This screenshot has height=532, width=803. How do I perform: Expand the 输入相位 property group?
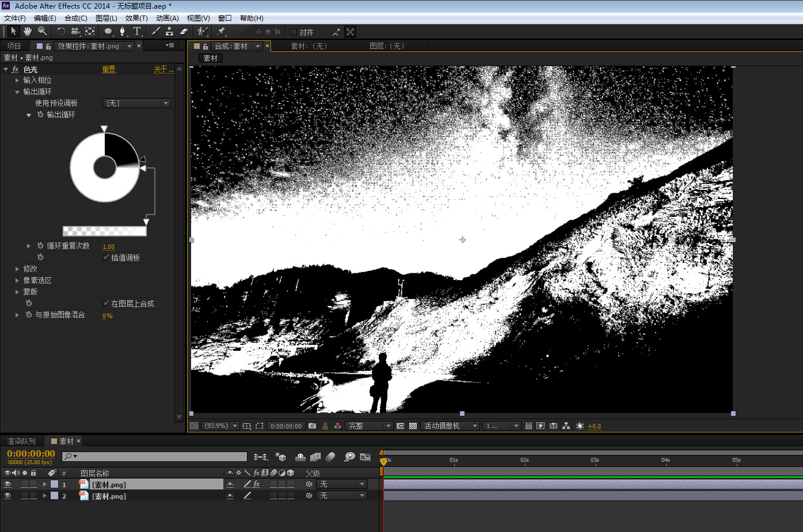[x=17, y=81]
